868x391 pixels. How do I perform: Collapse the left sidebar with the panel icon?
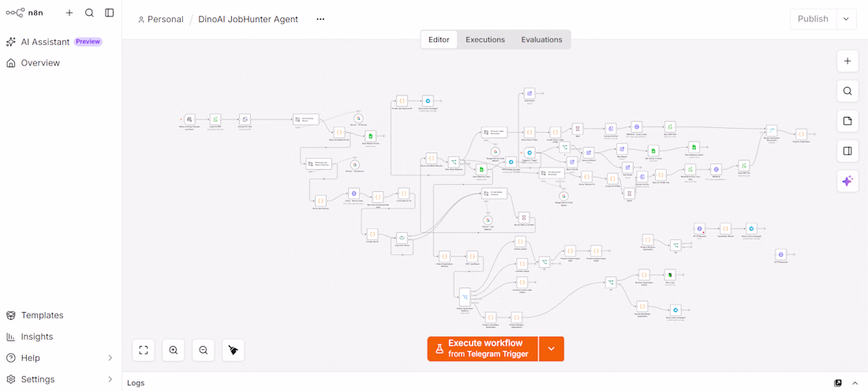pyautogui.click(x=110, y=13)
